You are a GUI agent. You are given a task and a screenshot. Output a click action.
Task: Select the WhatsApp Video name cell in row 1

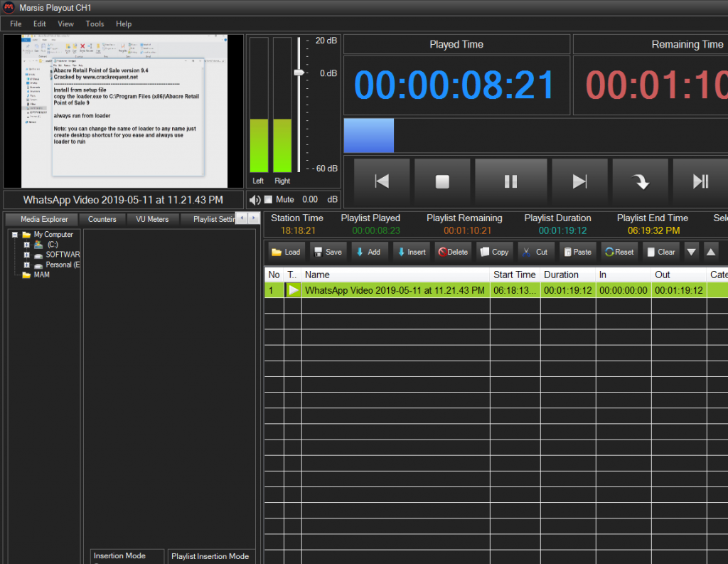point(395,290)
